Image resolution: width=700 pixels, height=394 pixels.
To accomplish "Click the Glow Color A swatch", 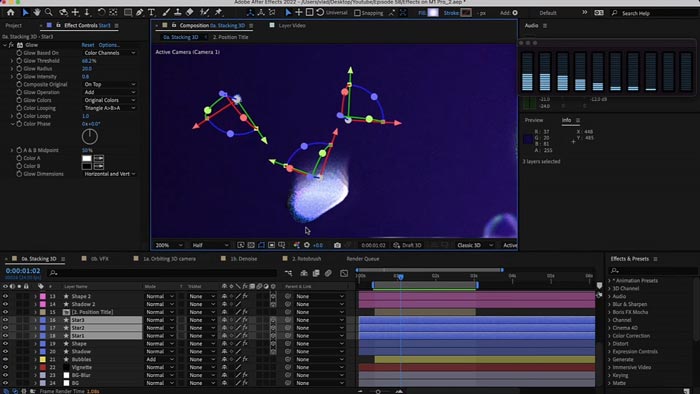I will [87, 158].
